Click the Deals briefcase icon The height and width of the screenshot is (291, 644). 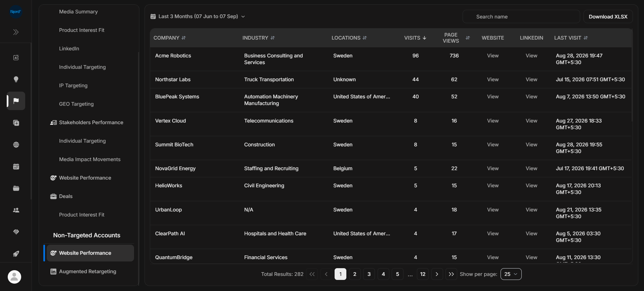[53, 196]
